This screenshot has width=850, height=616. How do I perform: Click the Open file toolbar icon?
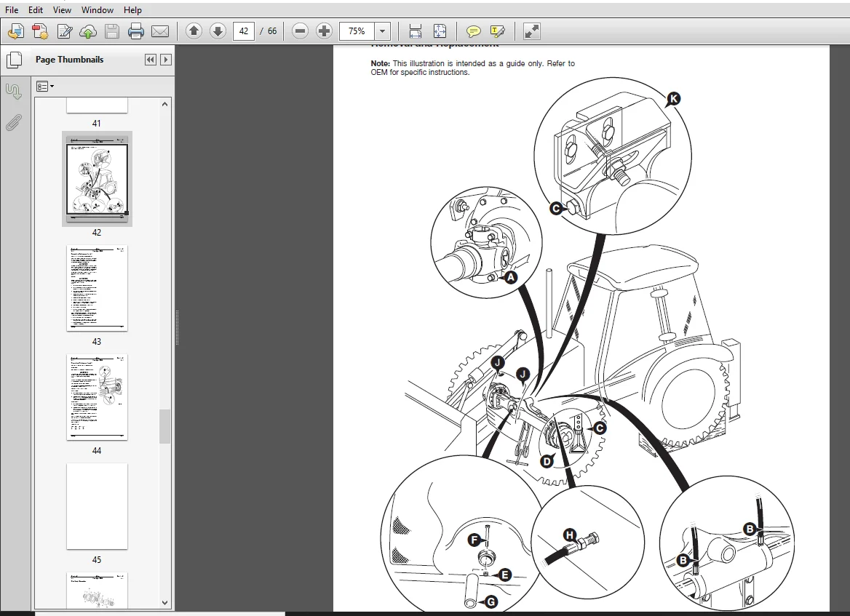pyautogui.click(x=16, y=31)
